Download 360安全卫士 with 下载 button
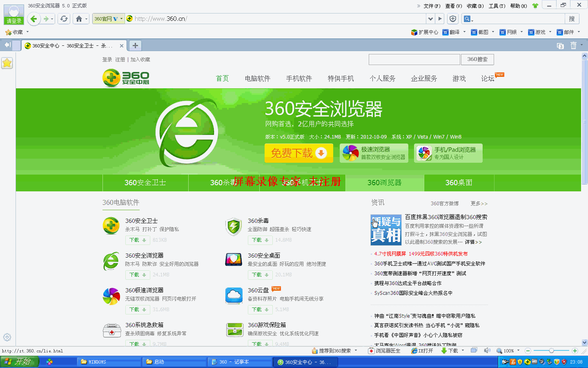The height and width of the screenshot is (368, 588). [x=138, y=240]
